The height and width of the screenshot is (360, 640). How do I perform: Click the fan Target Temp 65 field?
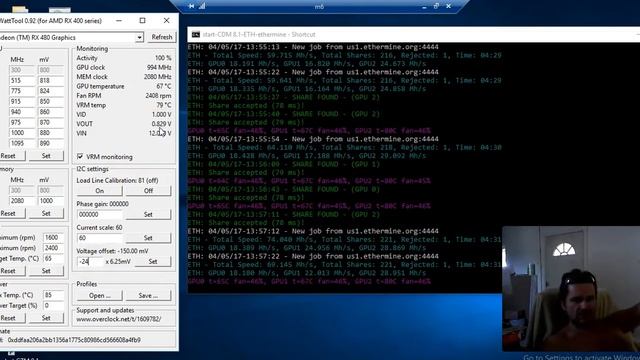pyautogui.click(x=53, y=259)
